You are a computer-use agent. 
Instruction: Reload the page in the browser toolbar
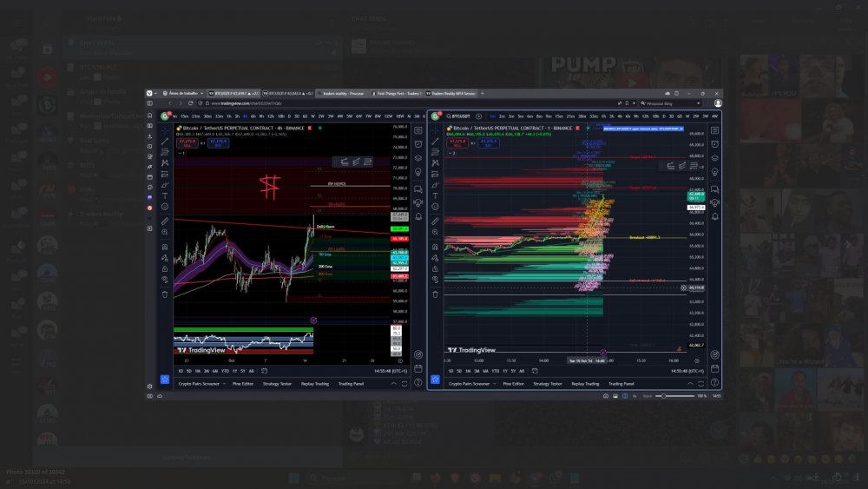point(190,103)
